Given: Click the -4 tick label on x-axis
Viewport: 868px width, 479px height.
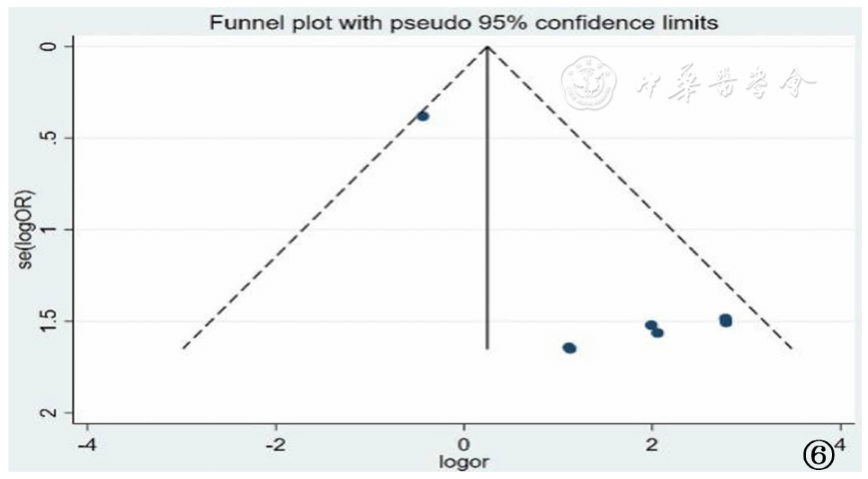Looking at the screenshot, I should click(x=85, y=445).
